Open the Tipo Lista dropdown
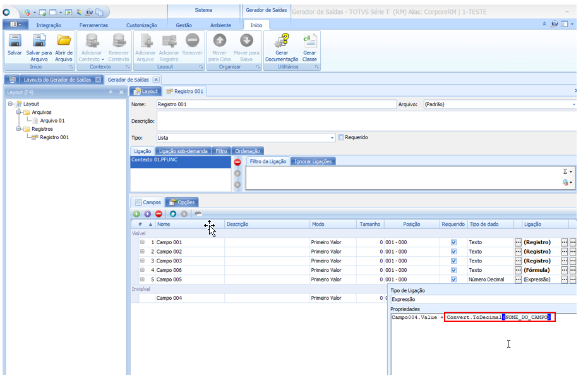Viewport: 588px width, 375px height. pos(332,138)
